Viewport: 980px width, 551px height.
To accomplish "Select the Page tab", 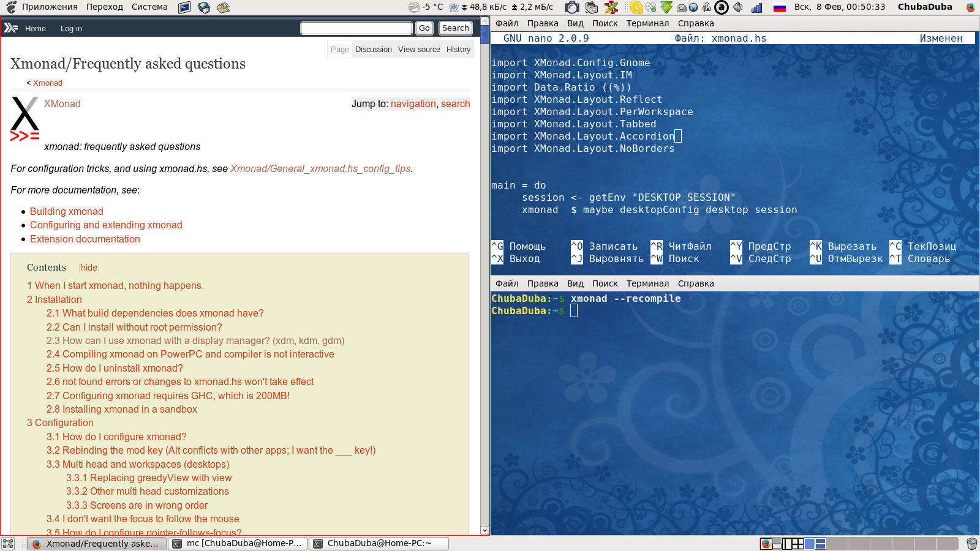I will (340, 50).
